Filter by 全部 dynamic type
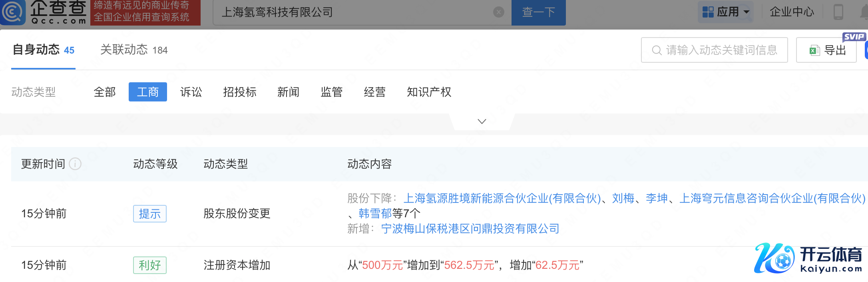Screen dimensions: 868x282 pos(105,92)
